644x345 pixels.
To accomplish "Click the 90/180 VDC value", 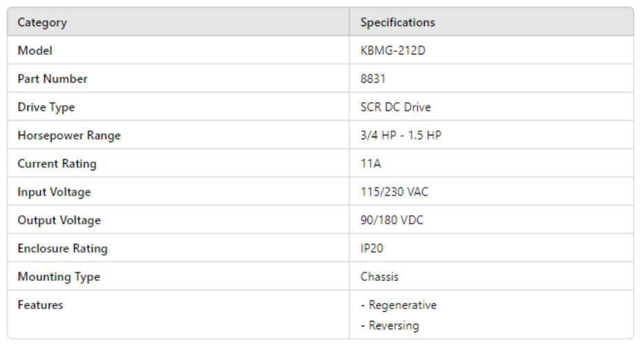I will pos(392,220).
